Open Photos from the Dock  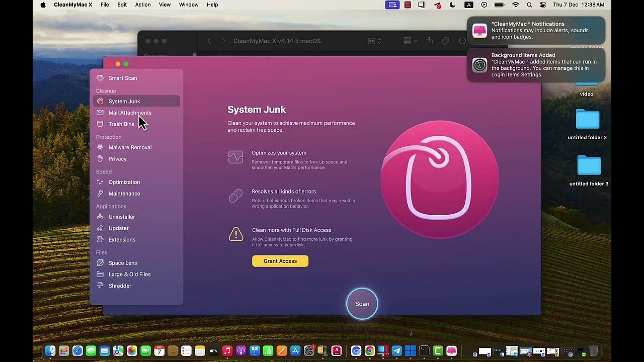tap(132, 351)
